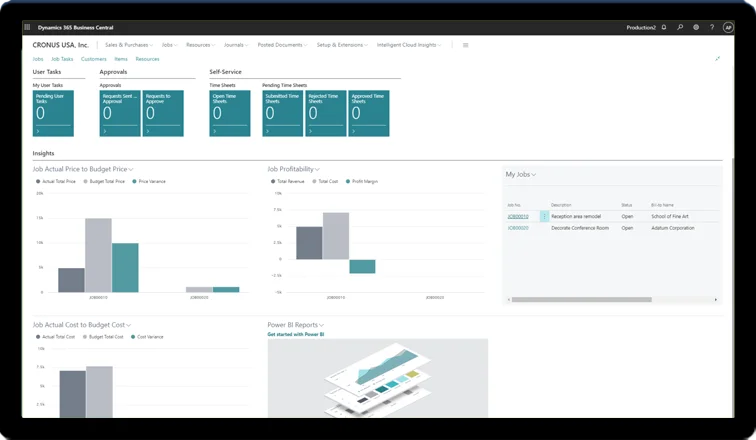Screen dimensions: 756x440
Task: Open row options for job JOB00010
Action: pos(544,216)
